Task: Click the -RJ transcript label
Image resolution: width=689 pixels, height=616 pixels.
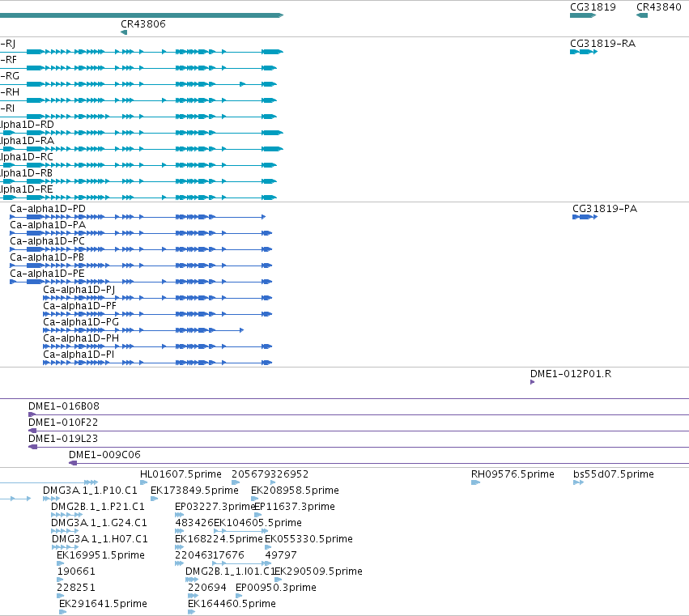Action: 7,44
